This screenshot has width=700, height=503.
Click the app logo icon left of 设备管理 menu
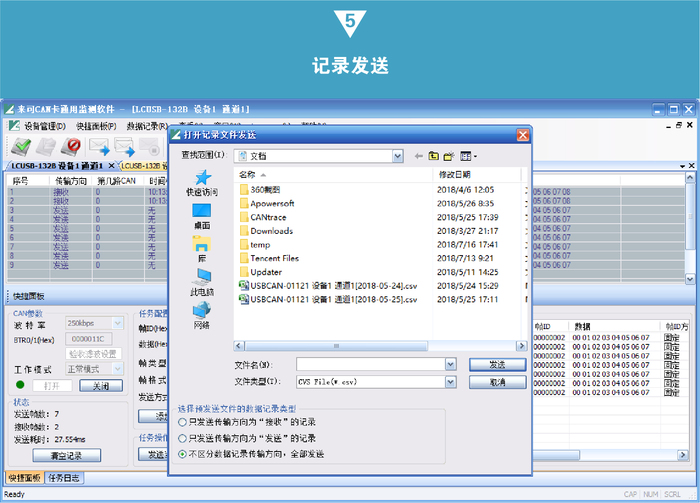pyautogui.click(x=14, y=126)
